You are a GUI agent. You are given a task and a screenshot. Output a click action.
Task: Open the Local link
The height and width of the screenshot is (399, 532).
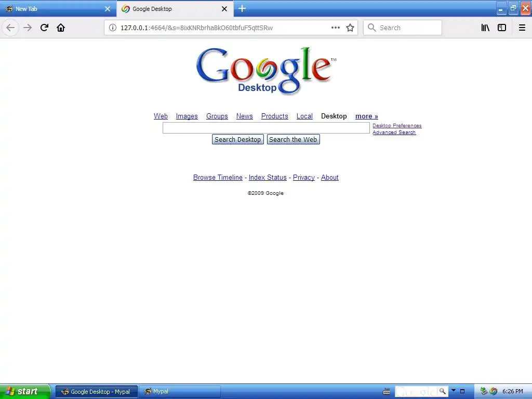(x=304, y=116)
